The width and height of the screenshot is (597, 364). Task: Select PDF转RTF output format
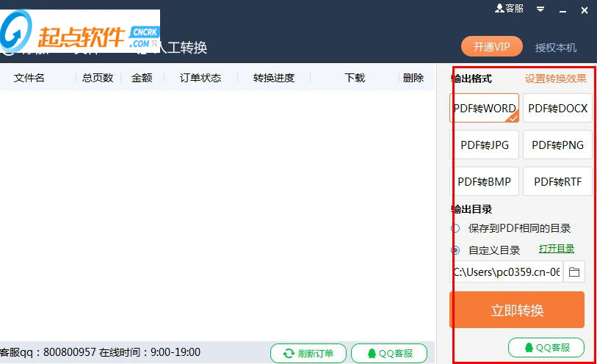(x=558, y=181)
